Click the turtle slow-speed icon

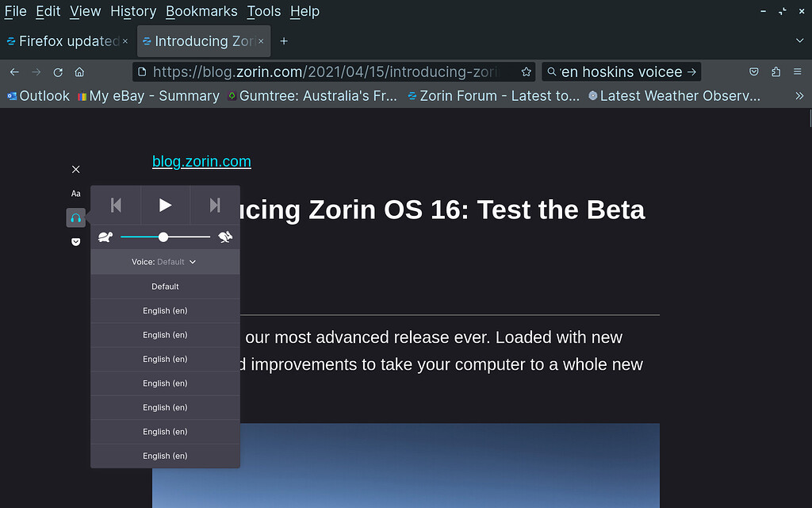(x=105, y=237)
